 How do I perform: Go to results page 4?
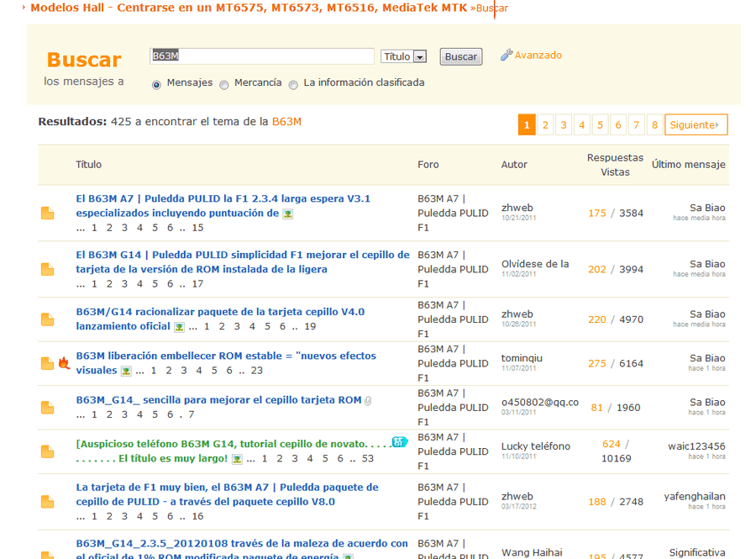582,125
